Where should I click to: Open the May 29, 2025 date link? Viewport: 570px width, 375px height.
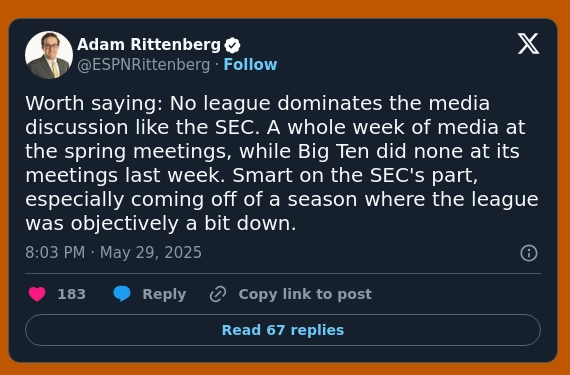click(150, 253)
